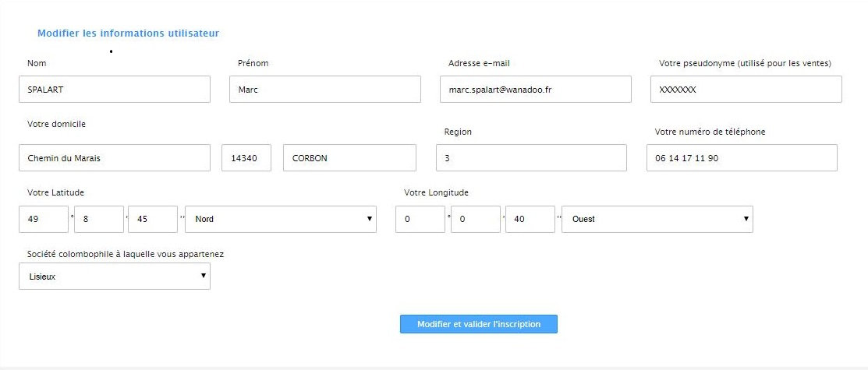This screenshot has height=370, width=868.
Task: Click the latitude seconds field showing 45
Action: 153,219
